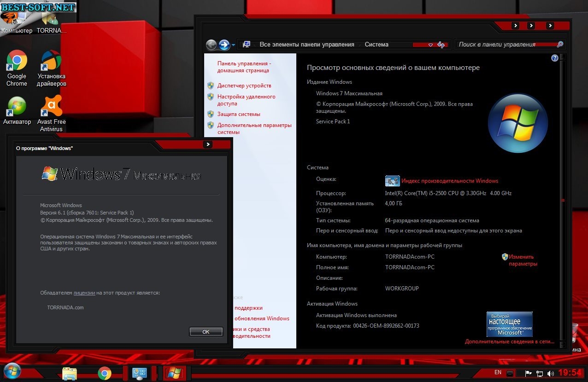This screenshot has height=382, width=588.
Task: Go to Все элементы панели управления breadcrumb
Action: pyautogui.click(x=306, y=45)
